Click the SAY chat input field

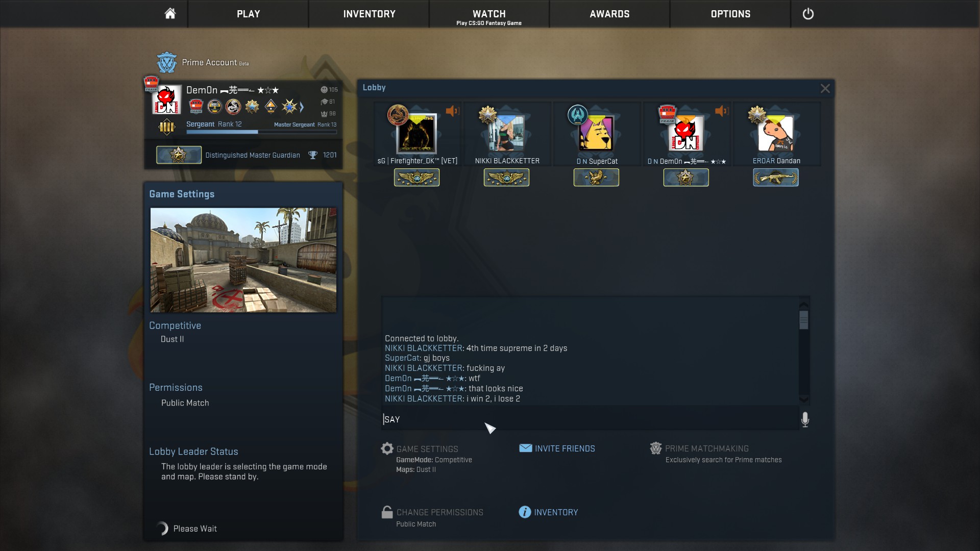coord(587,419)
